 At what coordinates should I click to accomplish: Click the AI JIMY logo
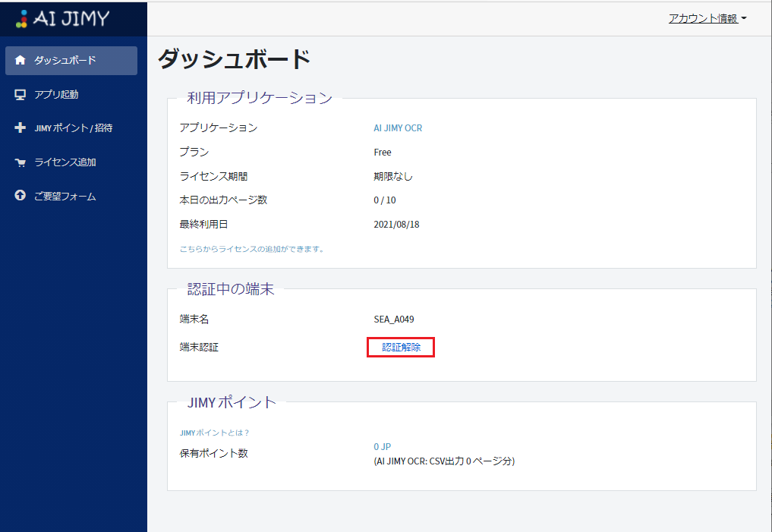click(x=62, y=18)
